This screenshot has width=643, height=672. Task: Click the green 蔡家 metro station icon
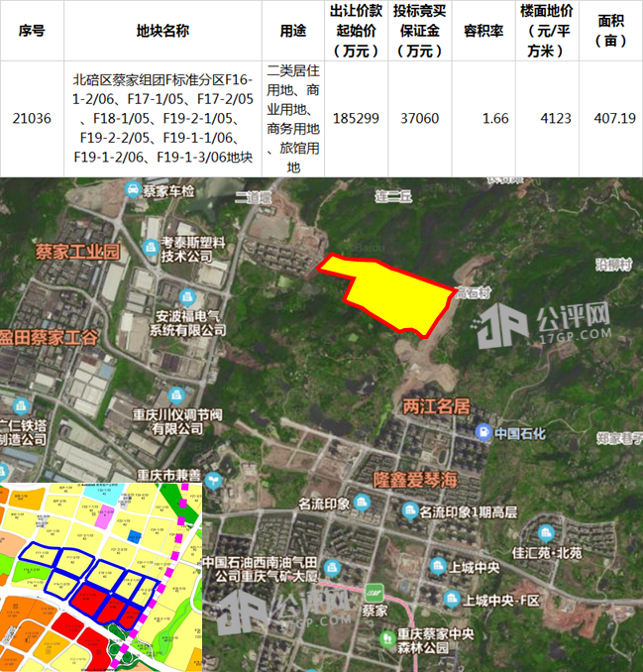click(371, 589)
